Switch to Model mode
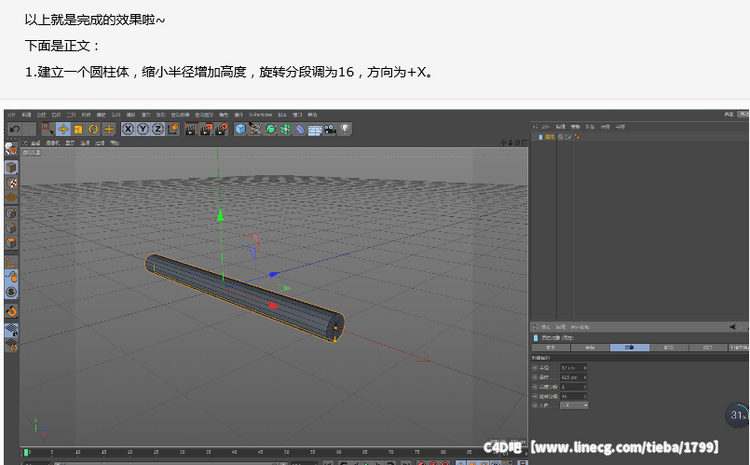The height and width of the screenshot is (465, 750). click(11, 167)
